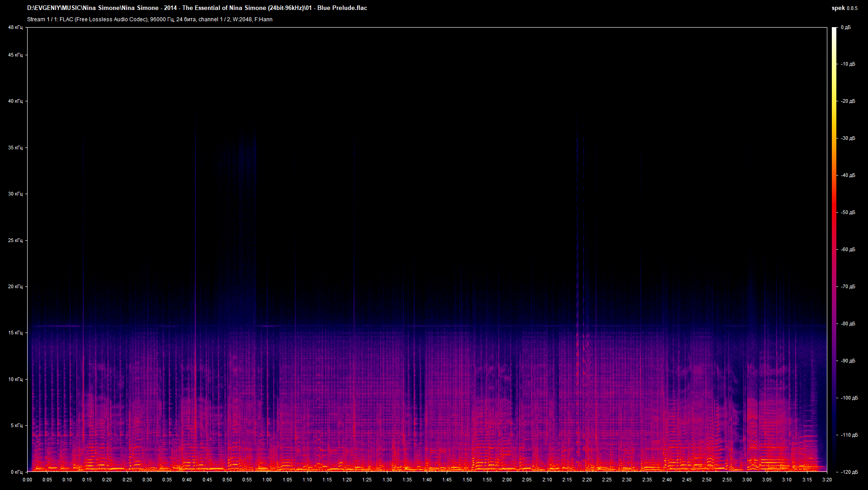Click the -80 дБ level label

click(x=848, y=324)
